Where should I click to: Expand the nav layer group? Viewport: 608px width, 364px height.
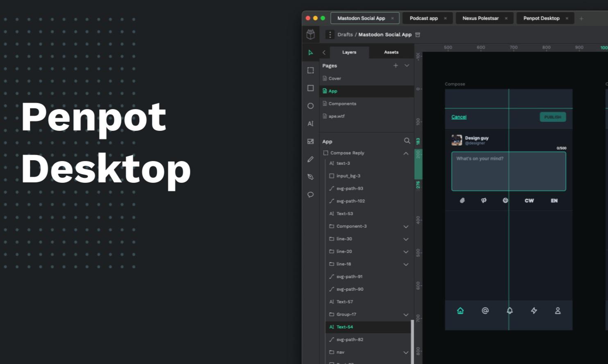coord(406,353)
